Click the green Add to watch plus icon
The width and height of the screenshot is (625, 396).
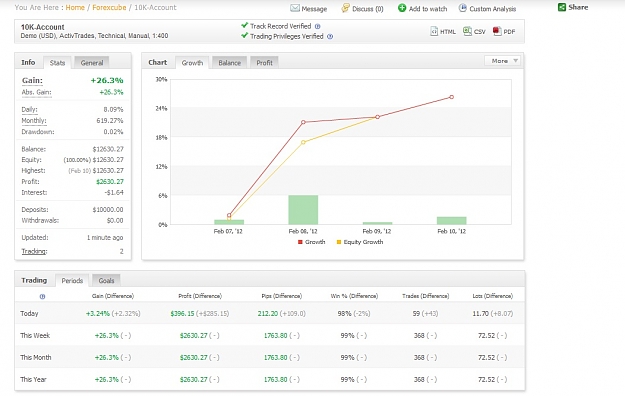click(x=402, y=8)
